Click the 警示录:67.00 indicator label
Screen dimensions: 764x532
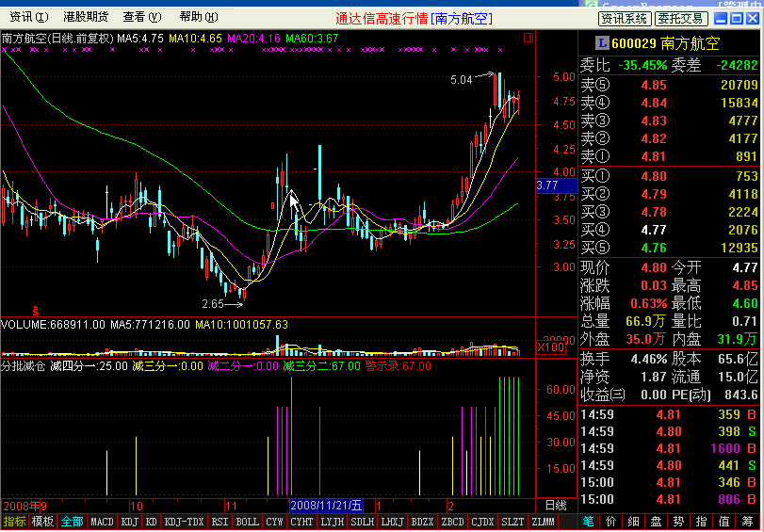[x=398, y=365]
